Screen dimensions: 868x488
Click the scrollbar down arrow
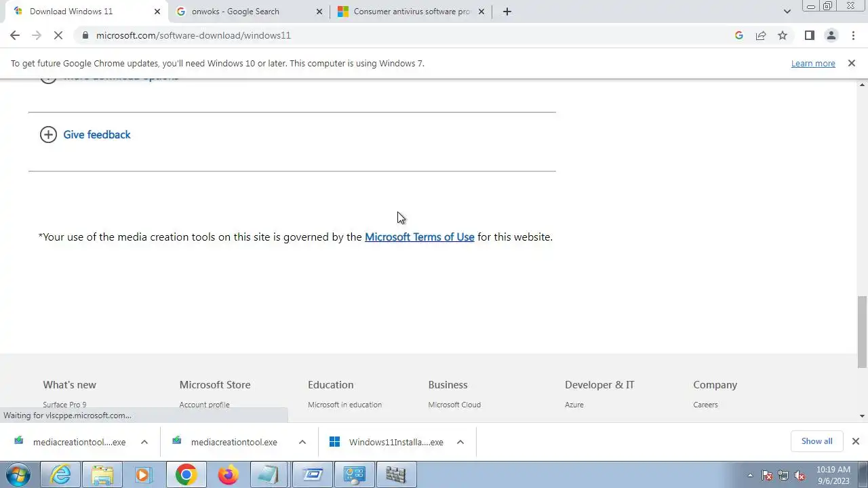click(863, 415)
